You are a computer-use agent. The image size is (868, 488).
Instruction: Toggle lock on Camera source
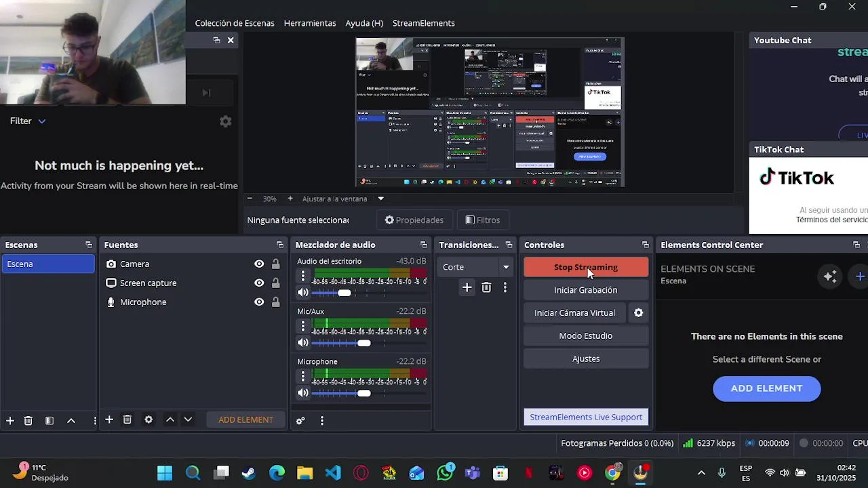[x=275, y=264]
